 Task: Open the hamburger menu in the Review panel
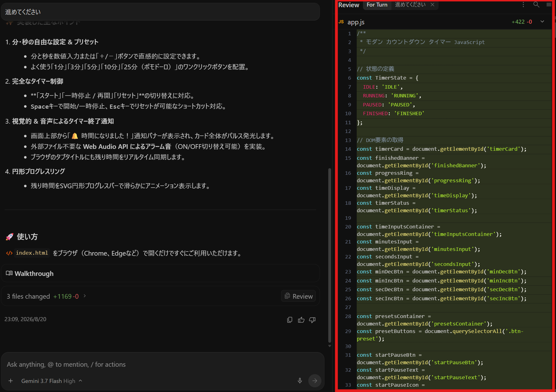point(549,4)
